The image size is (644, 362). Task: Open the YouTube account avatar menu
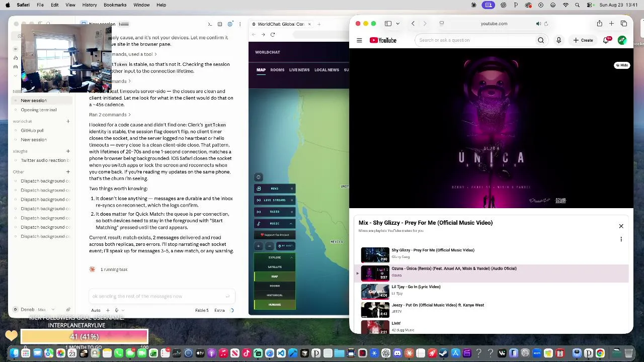622,40
